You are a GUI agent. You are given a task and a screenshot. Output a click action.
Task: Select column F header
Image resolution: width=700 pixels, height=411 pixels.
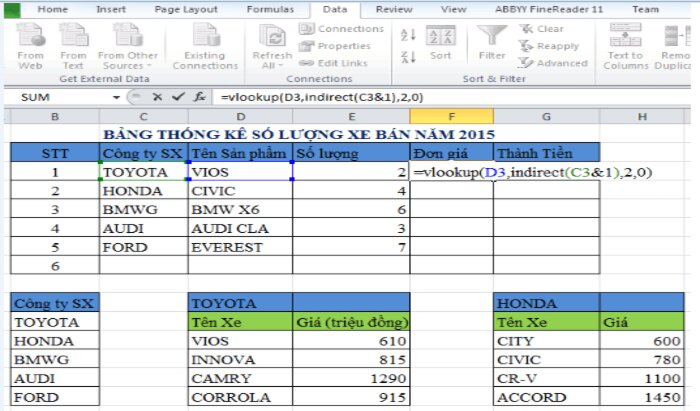pyautogui.click(x=451, y=116)
